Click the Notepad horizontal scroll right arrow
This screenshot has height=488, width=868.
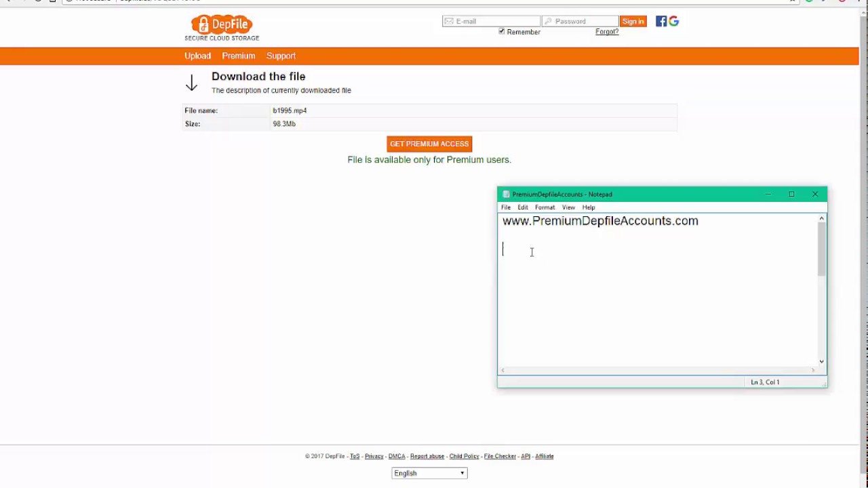pyautogui.click(x=813, y=370)
